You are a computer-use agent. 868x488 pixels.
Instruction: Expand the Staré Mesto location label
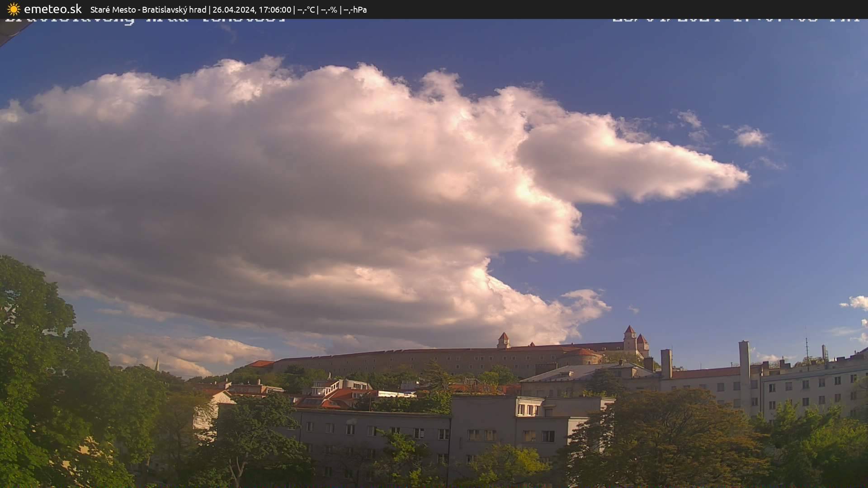[x=113, y=9]
